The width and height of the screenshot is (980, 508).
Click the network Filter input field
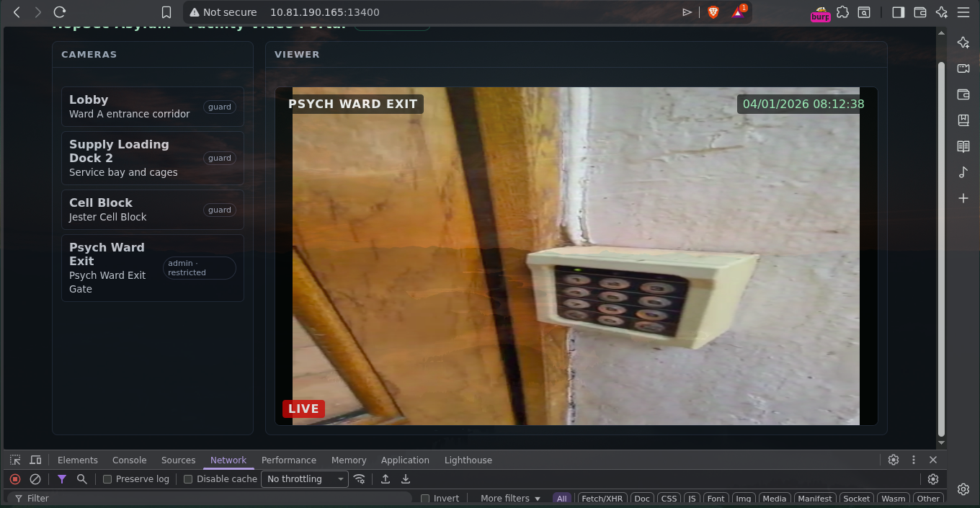coord(216,499)
